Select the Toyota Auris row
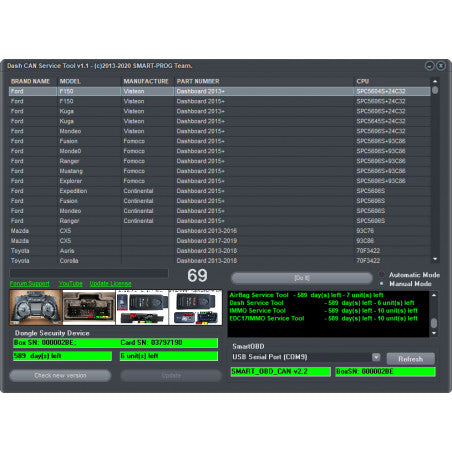 [x=220, y=251]
